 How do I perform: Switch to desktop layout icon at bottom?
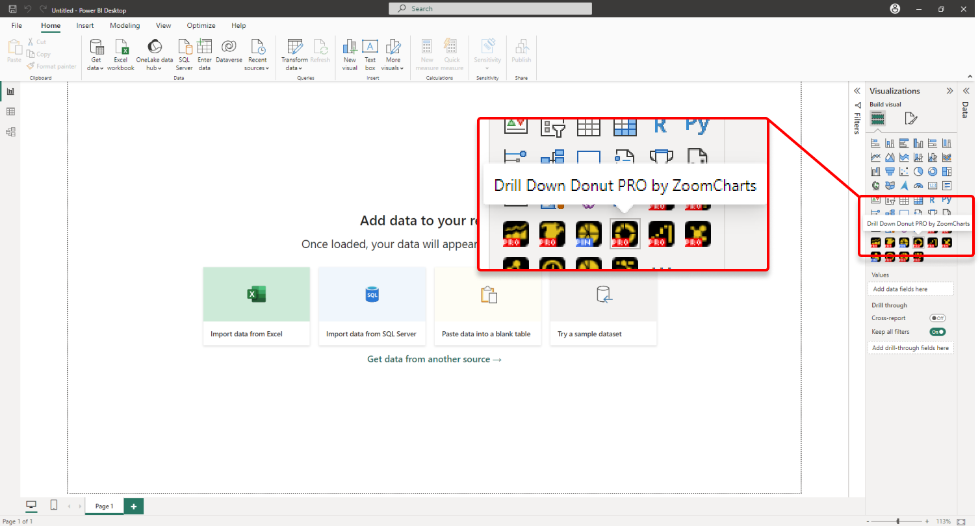click(x=31, y=505)
